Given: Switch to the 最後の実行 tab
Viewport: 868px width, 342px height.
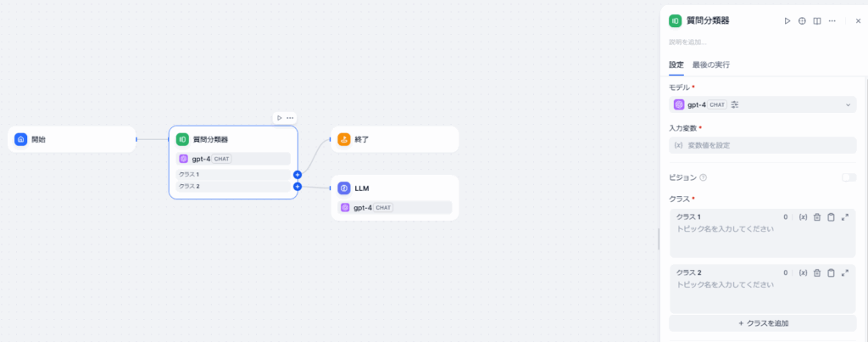Looking at the screenshot, I should point(710,64).
